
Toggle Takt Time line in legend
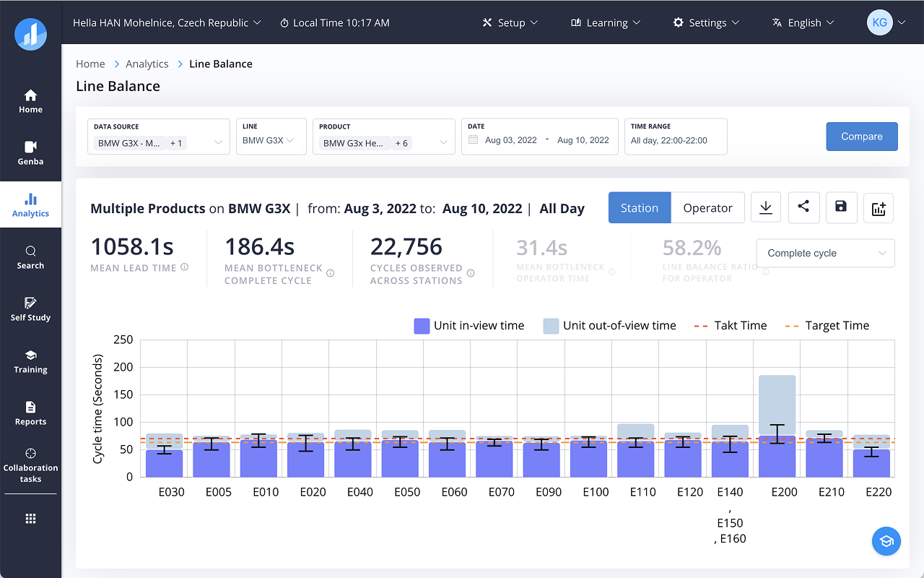pyautogui.click(x=731, y=326)
